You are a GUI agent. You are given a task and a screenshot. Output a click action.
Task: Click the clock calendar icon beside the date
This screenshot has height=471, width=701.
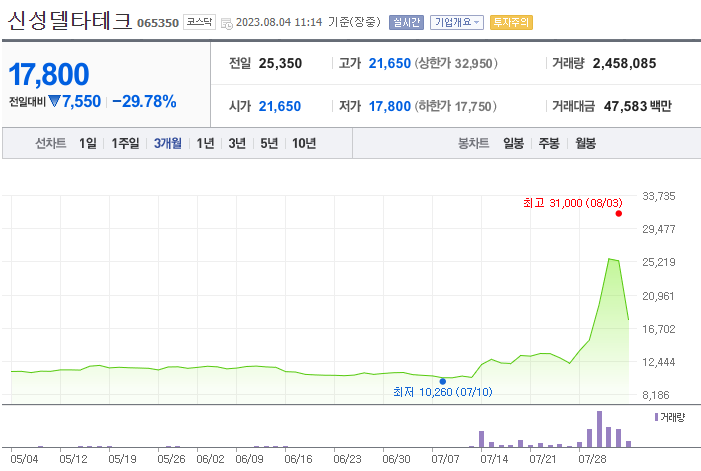coord(227,23)
